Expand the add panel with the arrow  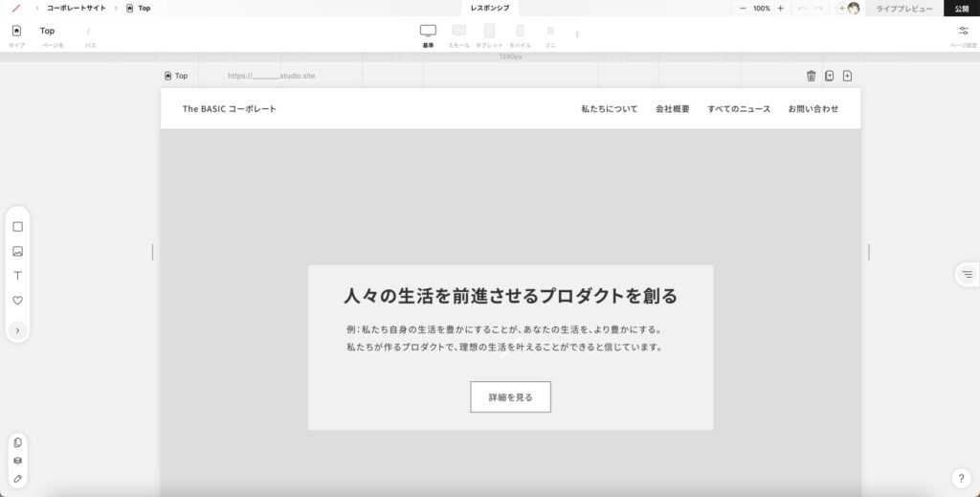tap(17, 330)
